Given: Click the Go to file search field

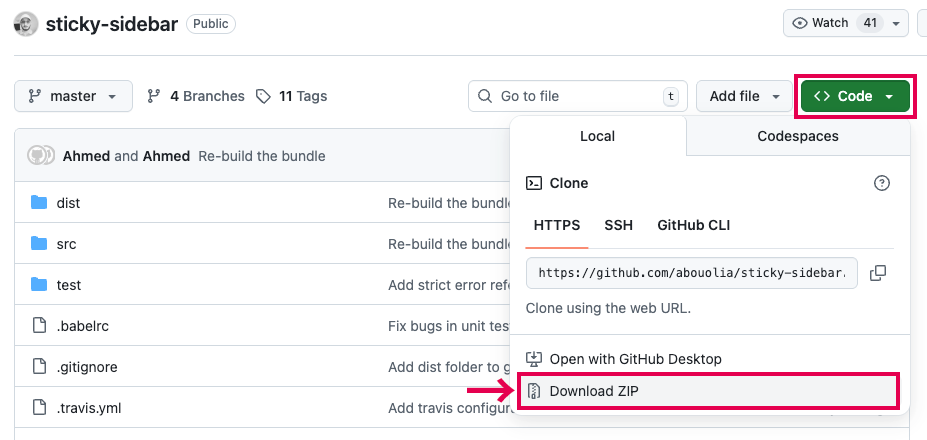Looking at the screenshot, I should (577, 96).
